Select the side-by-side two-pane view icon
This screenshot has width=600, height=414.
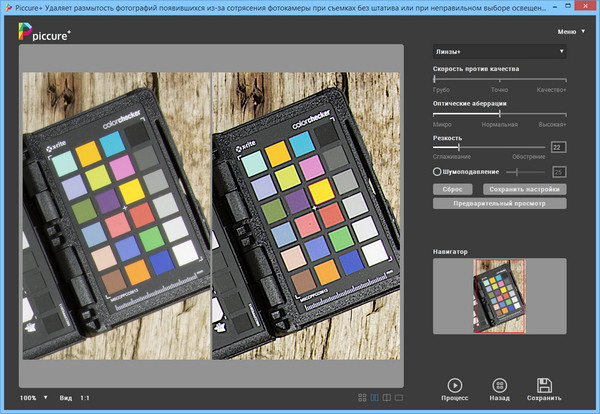pos(374,398)
